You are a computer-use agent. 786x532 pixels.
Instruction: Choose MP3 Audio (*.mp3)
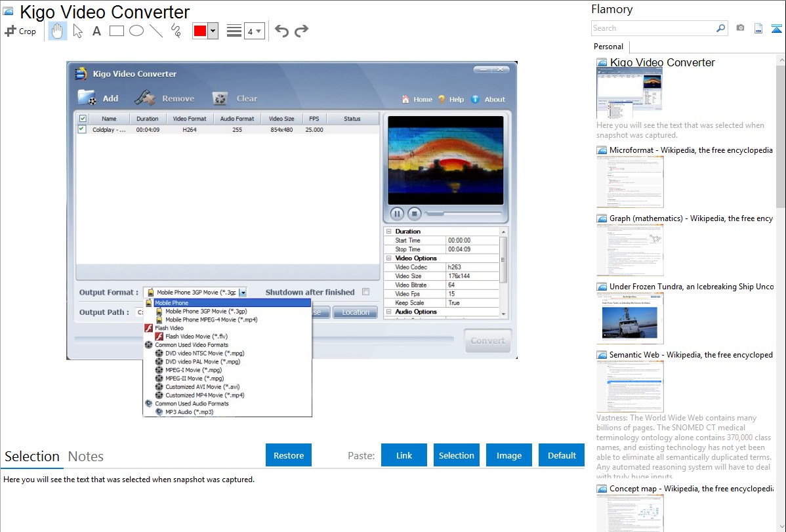pos(189,412)
